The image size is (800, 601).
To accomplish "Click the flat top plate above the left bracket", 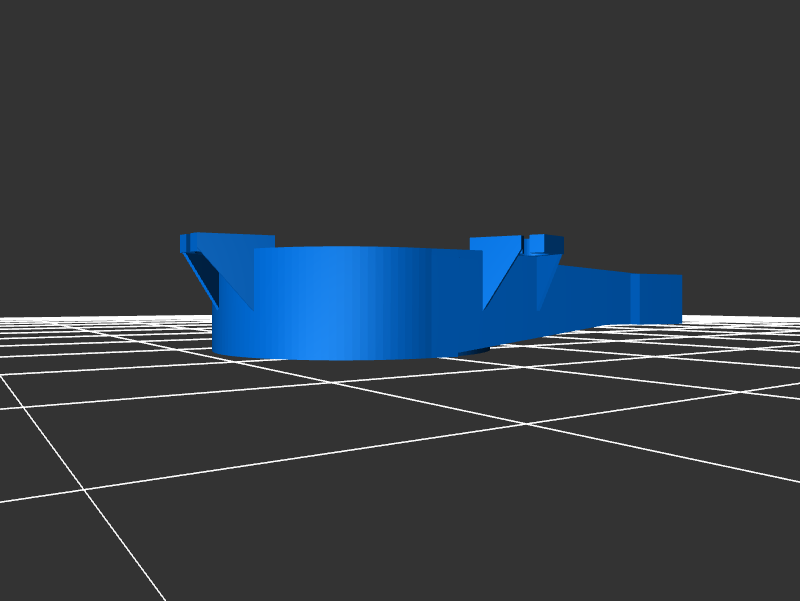I will point(232,240).
